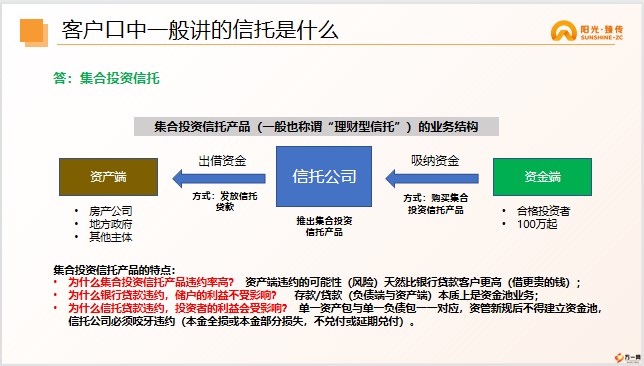This screenshot has width=644, height=366.
Task: Click the 其他主体 bullet item
Action: (110, 237)
